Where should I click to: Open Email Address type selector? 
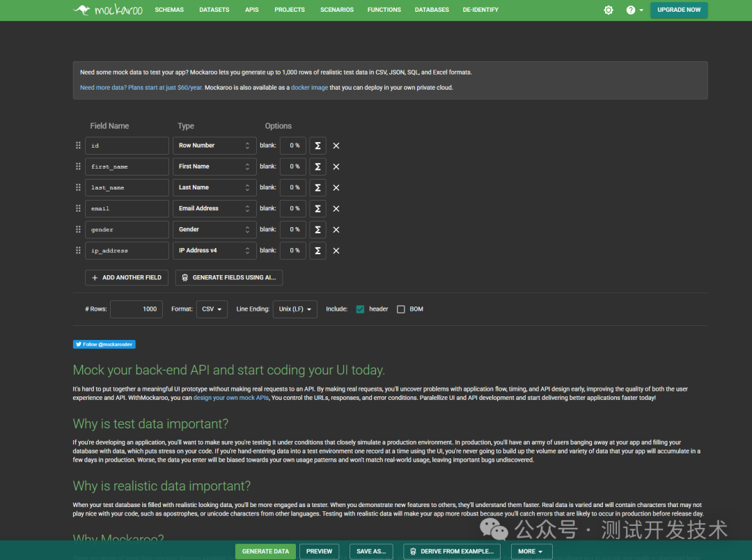(214, 209)
